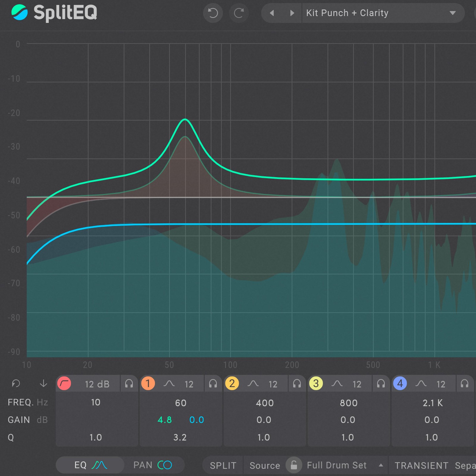The height and width of the screenshot is (476, 476).
Task: Edit band 1 frequency value 60
Action: tap(181, 403)
